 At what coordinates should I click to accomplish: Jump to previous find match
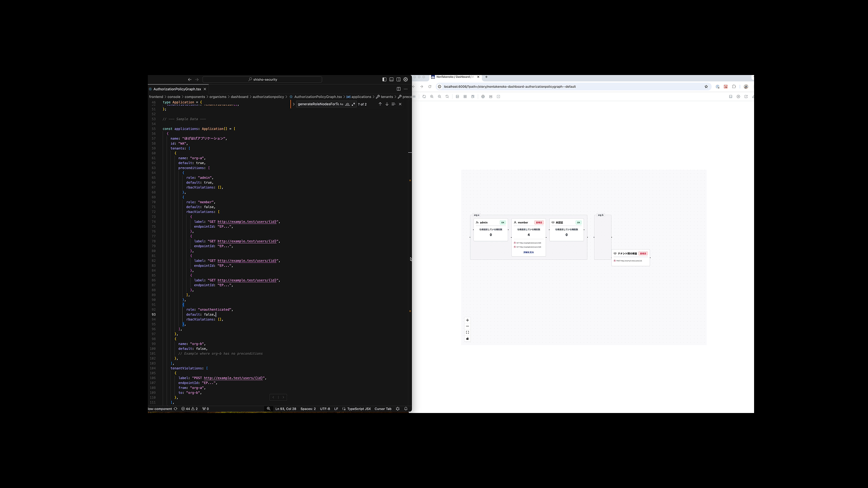(380, 104)
